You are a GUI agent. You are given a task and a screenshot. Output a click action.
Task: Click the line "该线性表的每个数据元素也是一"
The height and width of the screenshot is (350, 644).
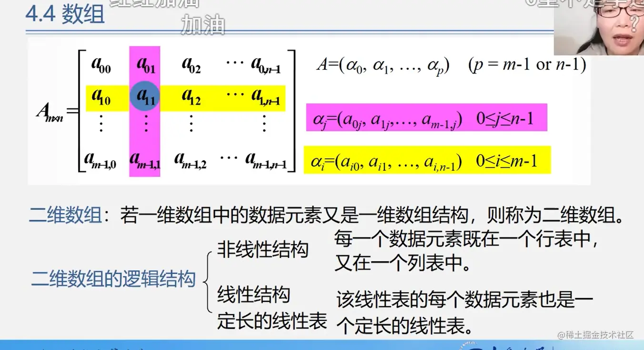(x=465, y=300)
